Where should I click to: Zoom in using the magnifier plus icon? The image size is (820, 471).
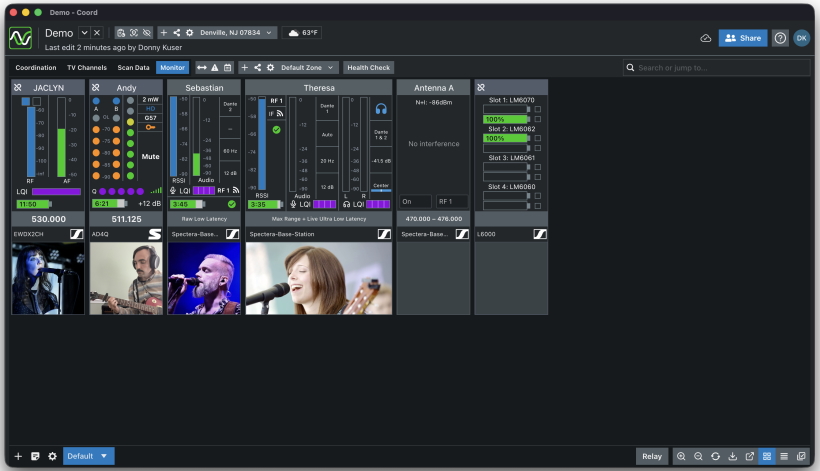coord(681,456)
